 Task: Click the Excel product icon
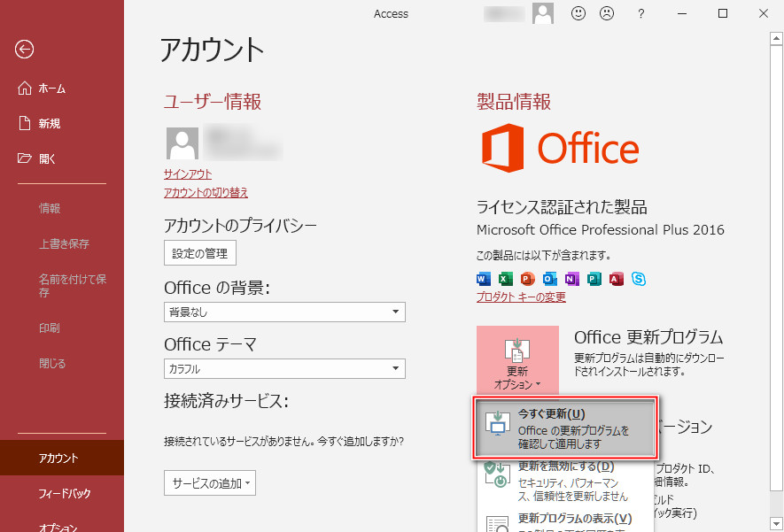pyautogui.click(x=506, y=279)
